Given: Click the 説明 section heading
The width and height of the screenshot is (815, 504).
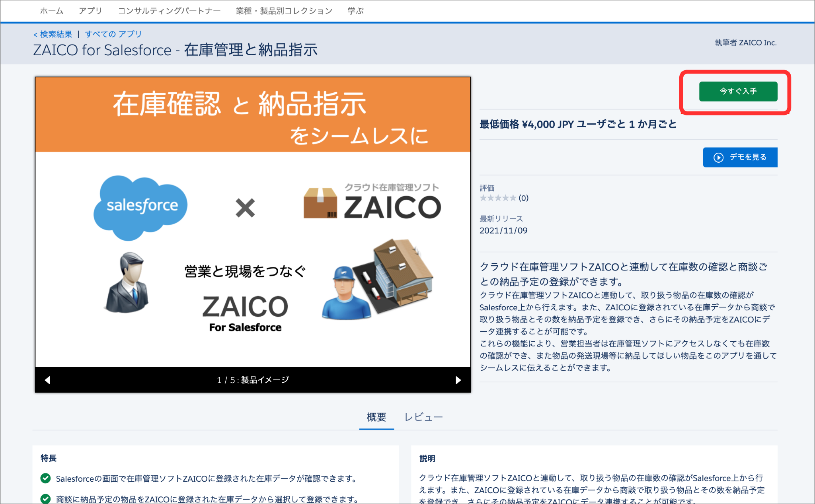Looking at the screenshot, I should point(427,458).
